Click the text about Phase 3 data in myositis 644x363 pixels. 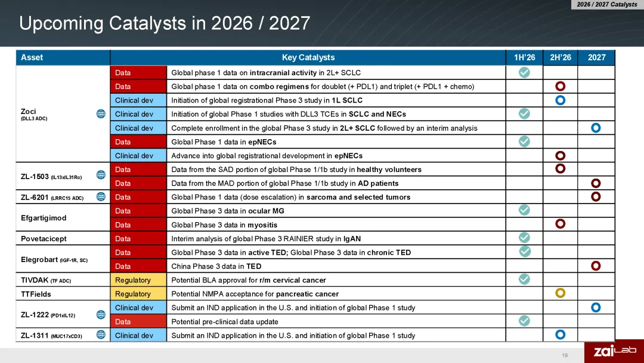point(224,225)
